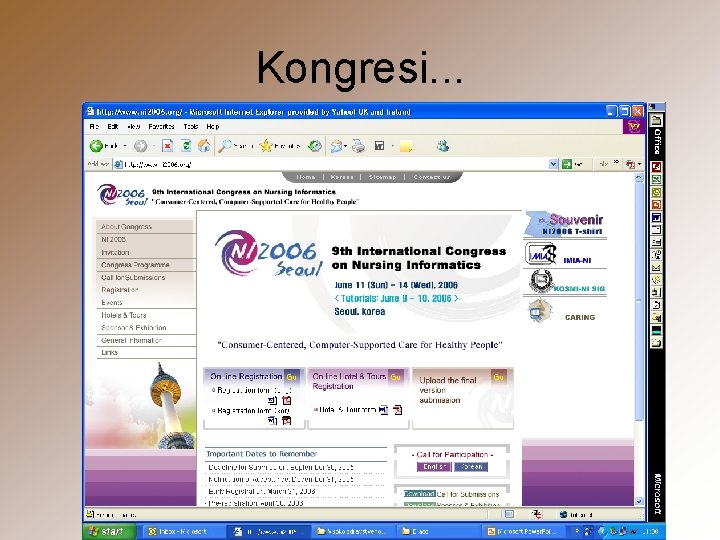Click green Go arrow beside address bar

(x=567, y=164)
